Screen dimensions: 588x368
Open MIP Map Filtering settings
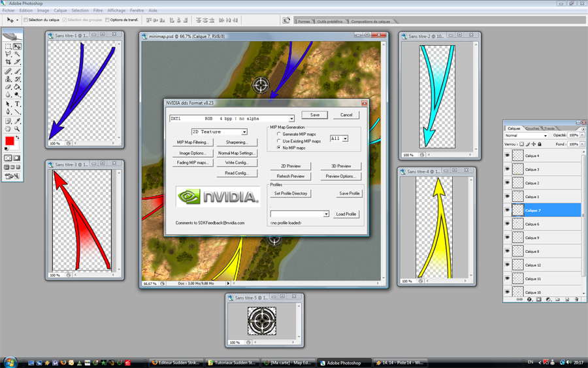tap(193, 142)
